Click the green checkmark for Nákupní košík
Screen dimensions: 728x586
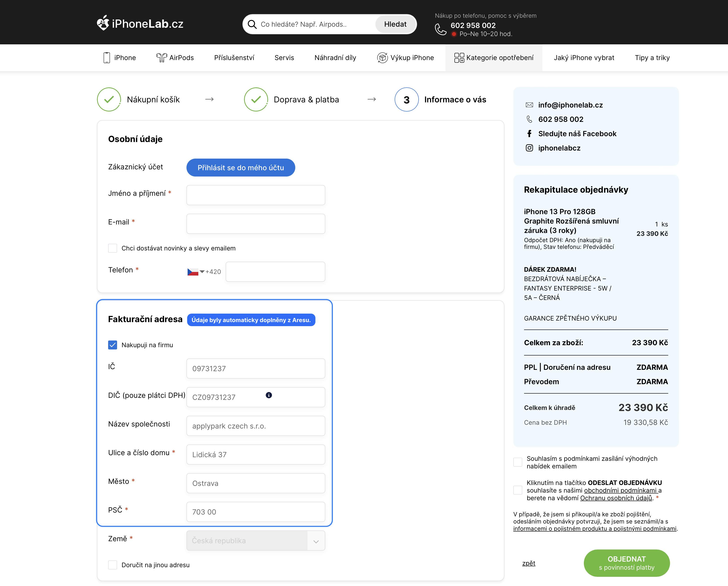click(109, 99)
